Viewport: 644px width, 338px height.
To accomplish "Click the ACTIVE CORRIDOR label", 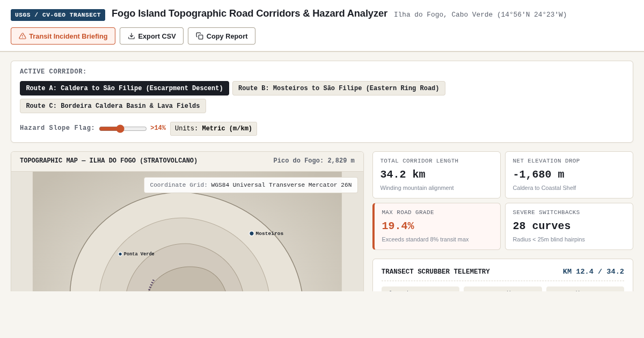I will [53, 72].
